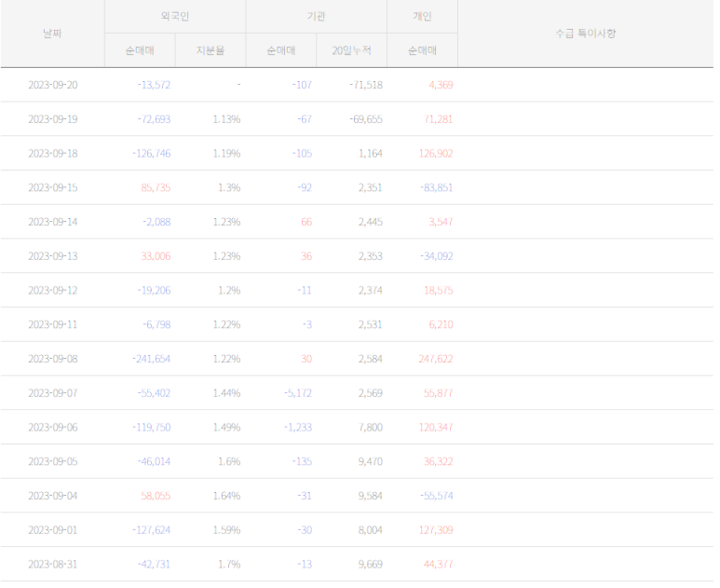Click 20-day cumulative value 7,800

coord(371,427)
